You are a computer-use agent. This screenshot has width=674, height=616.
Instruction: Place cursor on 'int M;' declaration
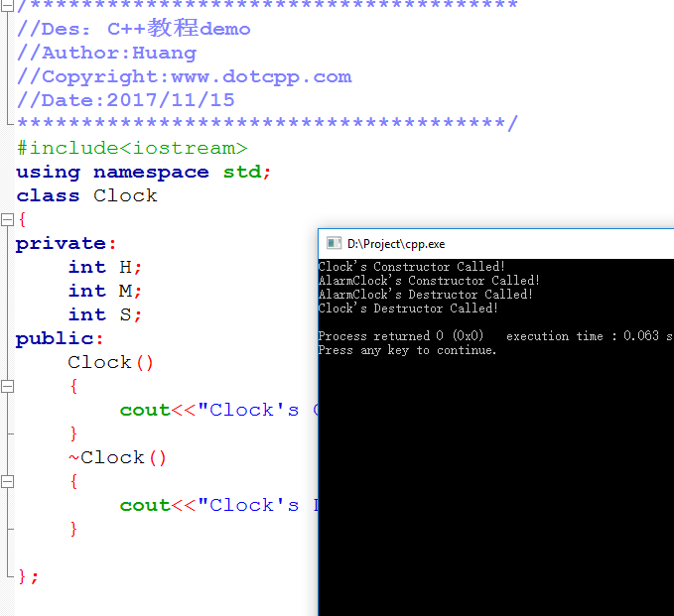click(105, 291)
